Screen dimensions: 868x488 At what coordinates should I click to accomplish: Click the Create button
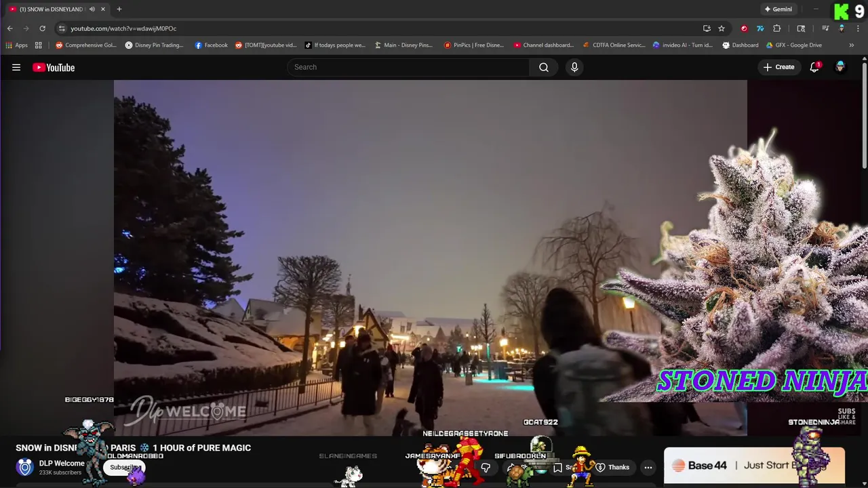tap(778, 67)
